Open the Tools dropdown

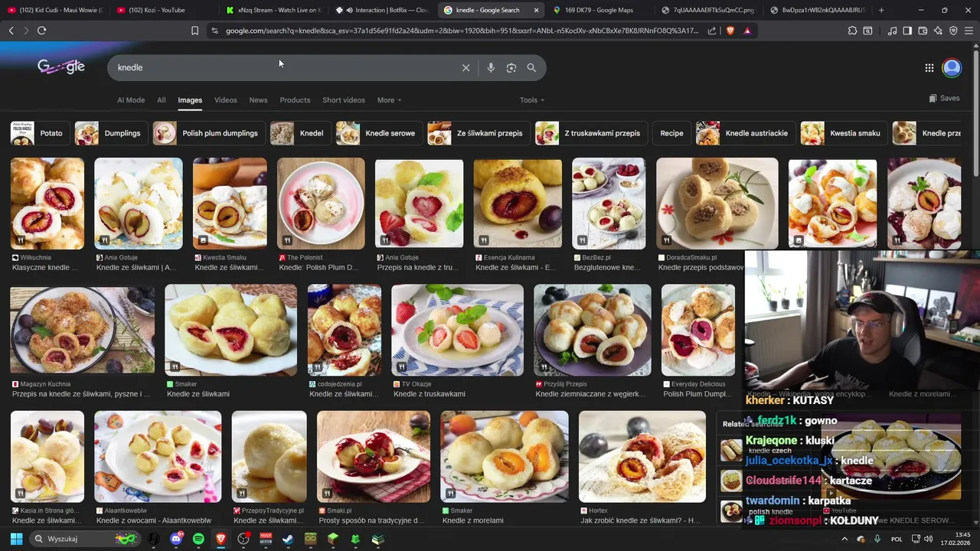click(532, 100)
